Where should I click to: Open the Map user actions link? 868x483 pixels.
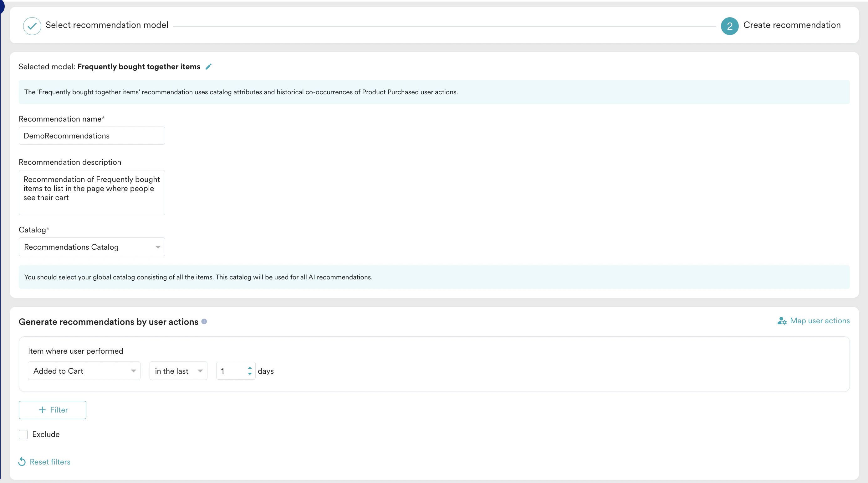click(819, 321)
